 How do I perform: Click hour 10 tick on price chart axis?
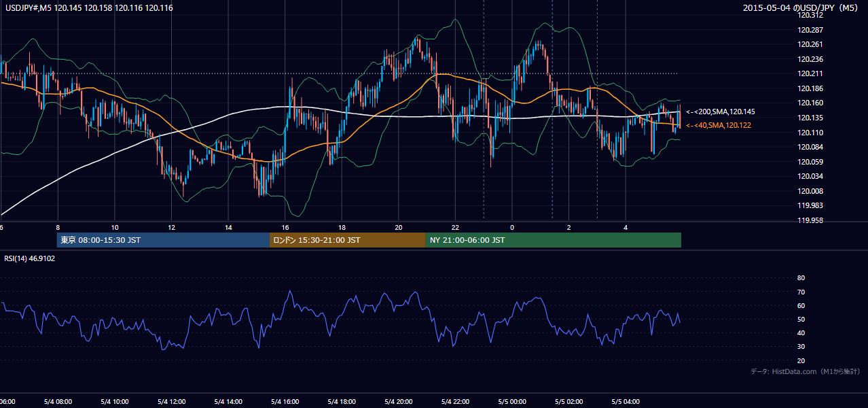point(115,227)
